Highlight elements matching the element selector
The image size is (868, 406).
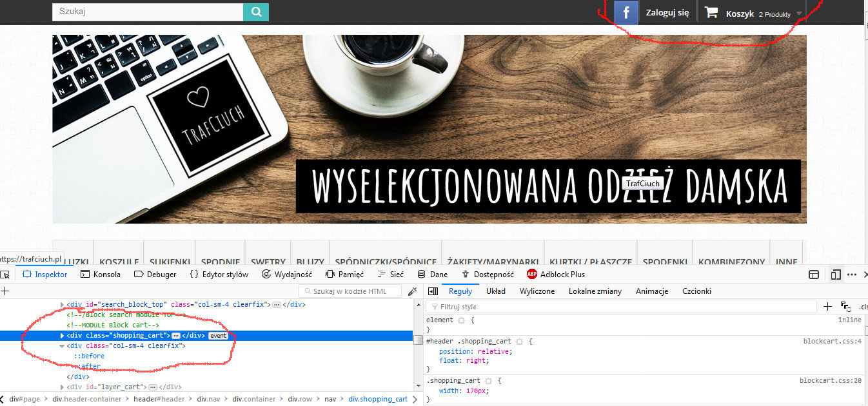tap(461, 320)
